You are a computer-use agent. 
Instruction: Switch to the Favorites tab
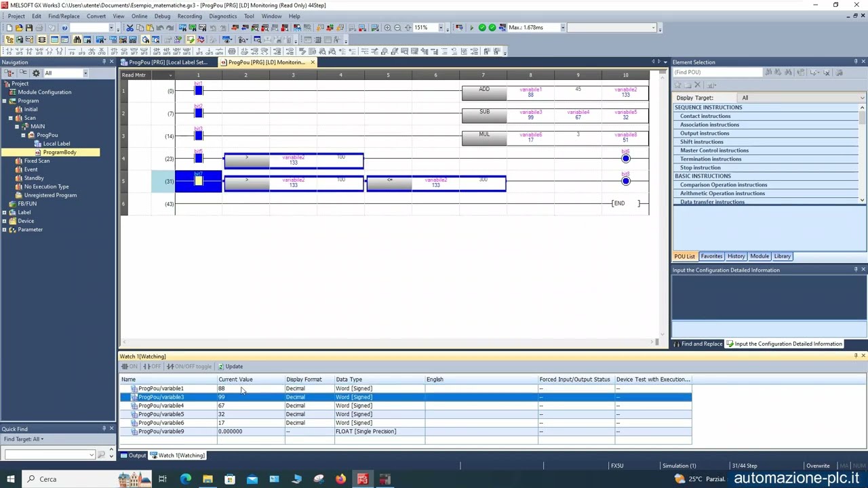click(x=711, y=256)
